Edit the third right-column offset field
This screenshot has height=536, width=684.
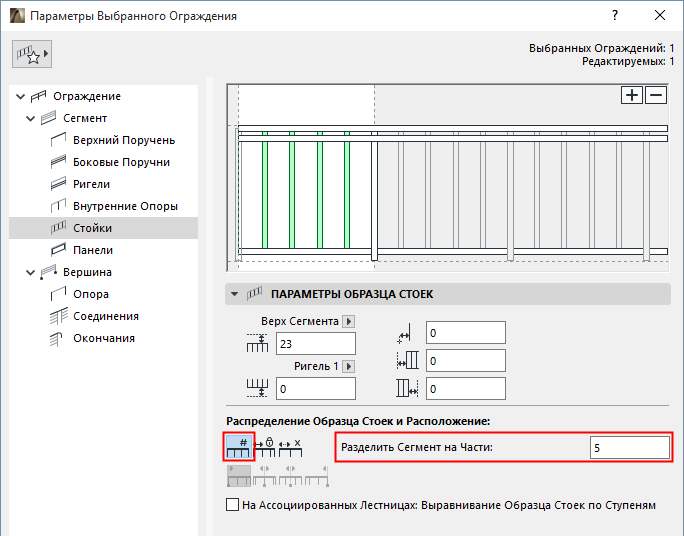pyautogui.click(x=466, y=389)
